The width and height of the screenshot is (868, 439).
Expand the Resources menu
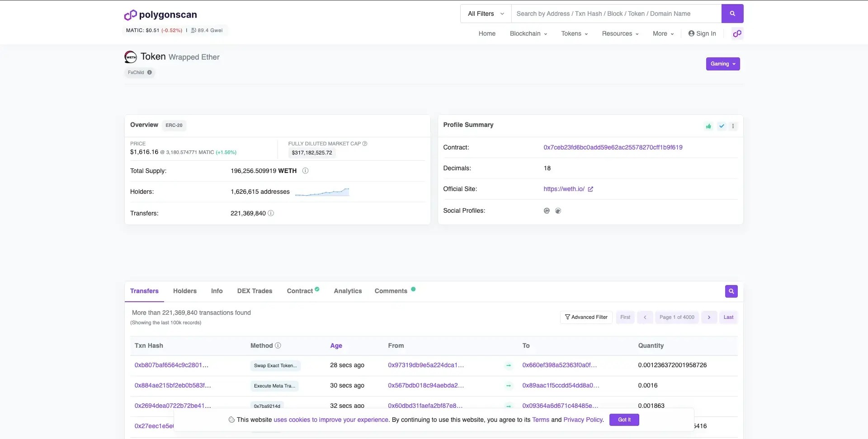pyautogui.click(x=620, y=33)
